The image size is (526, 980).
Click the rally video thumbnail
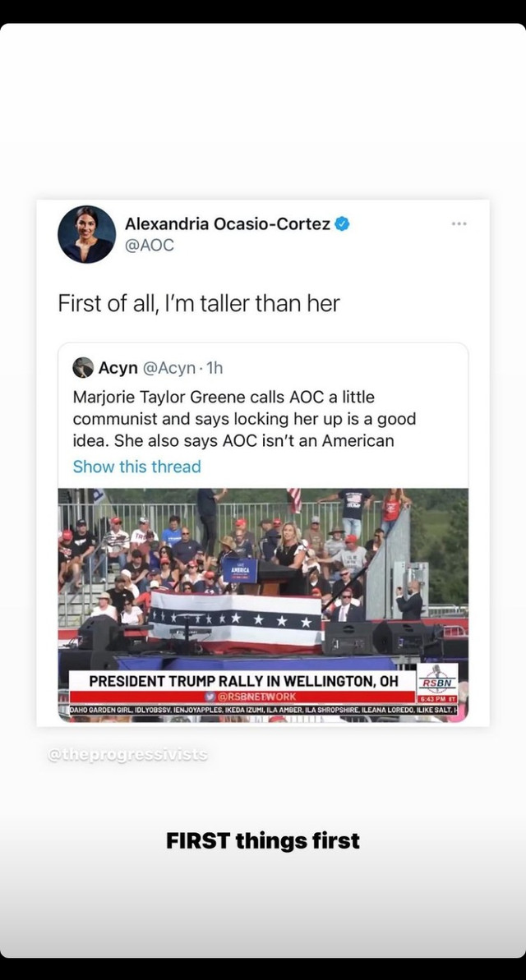pos(263,605)
